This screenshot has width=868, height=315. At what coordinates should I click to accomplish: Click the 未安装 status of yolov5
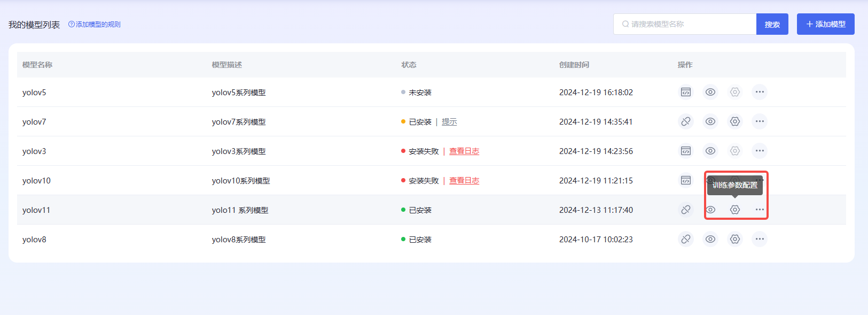[x=420, y=93]
